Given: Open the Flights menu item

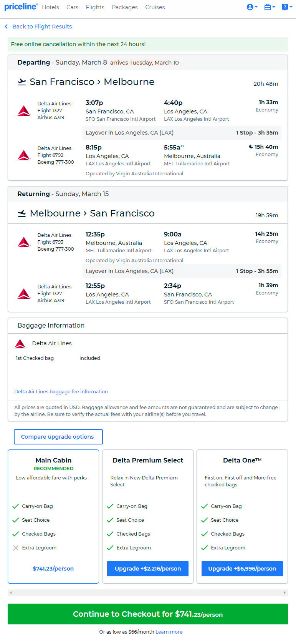Looking at the screenshot, I should (95, 7).
